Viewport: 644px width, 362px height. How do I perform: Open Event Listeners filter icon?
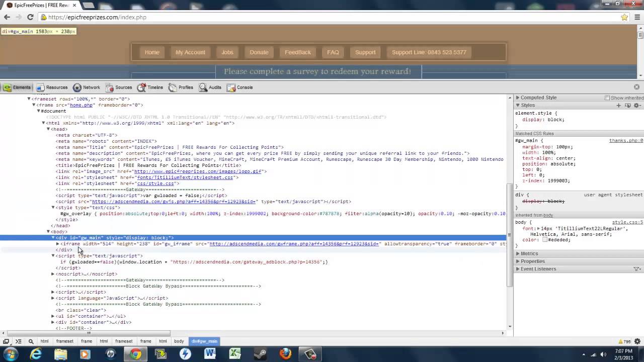(x=637, y=269)
